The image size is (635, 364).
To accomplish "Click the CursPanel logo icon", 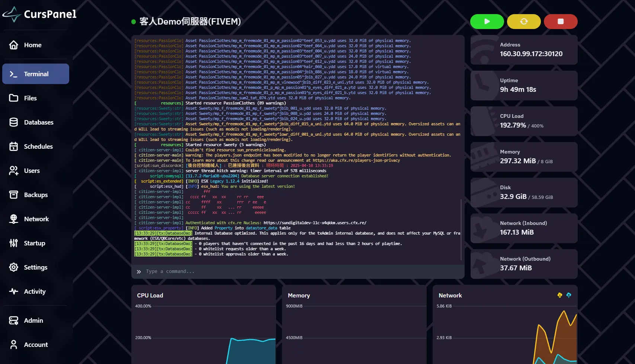I will coord(12,14).
